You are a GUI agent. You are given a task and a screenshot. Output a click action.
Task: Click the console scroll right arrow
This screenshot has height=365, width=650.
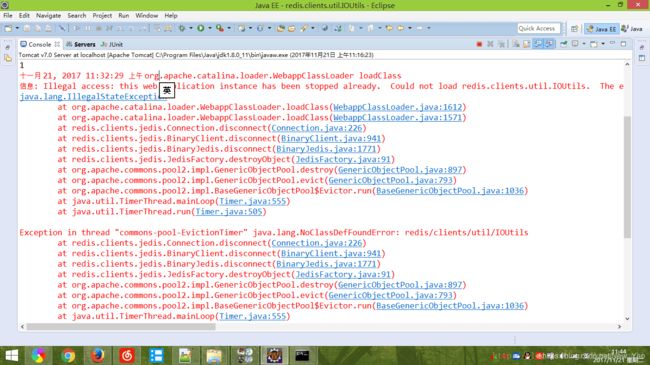coord(619,326)
